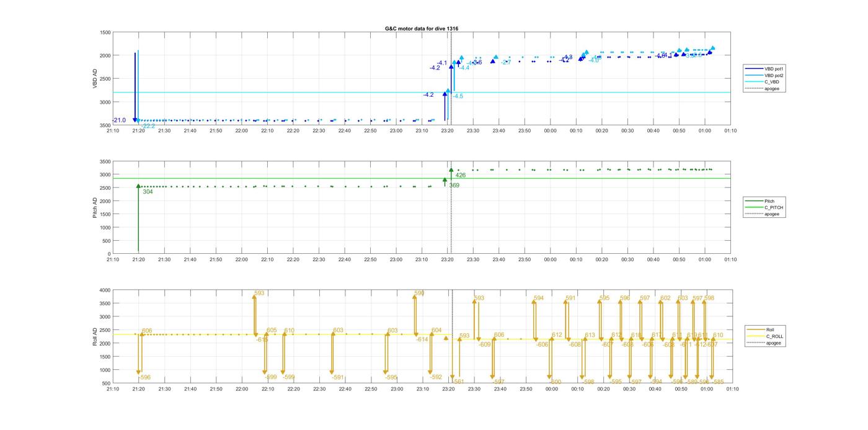The image size is (868, 430).
Task: Click the '590' roll data label
Action: click(420, 293)
